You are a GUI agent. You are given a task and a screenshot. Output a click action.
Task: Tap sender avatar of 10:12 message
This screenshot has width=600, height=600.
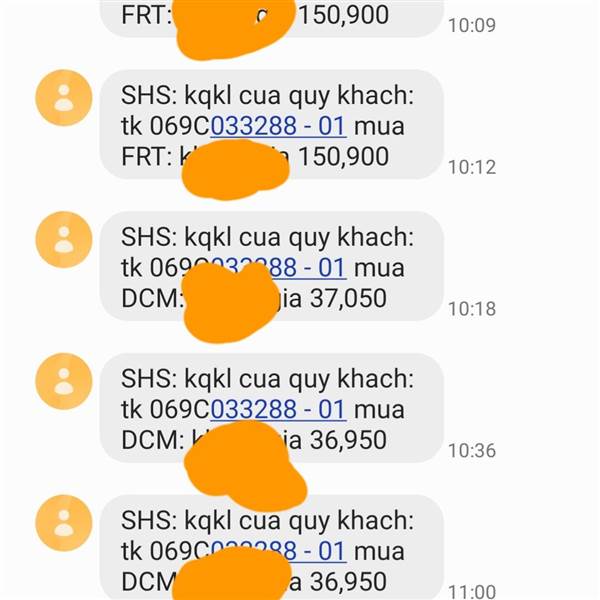pos(64,98)
